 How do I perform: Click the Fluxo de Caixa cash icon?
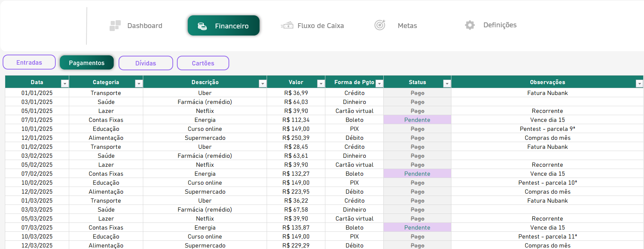coord(287,25)
